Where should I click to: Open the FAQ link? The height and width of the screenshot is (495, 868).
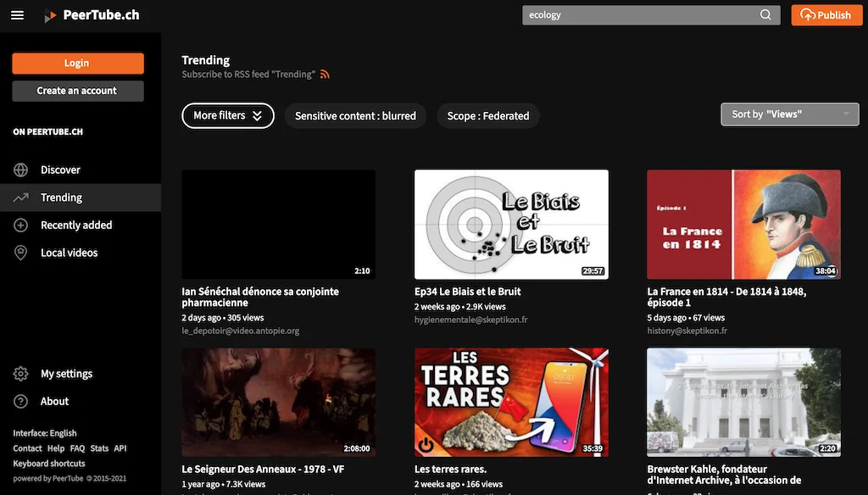coord(77,448)
